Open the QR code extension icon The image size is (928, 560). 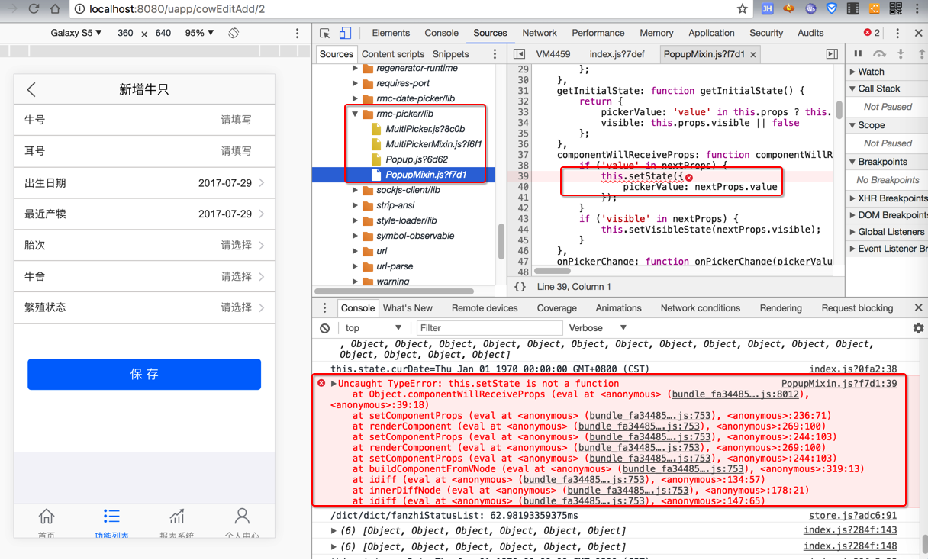[895, 9]
